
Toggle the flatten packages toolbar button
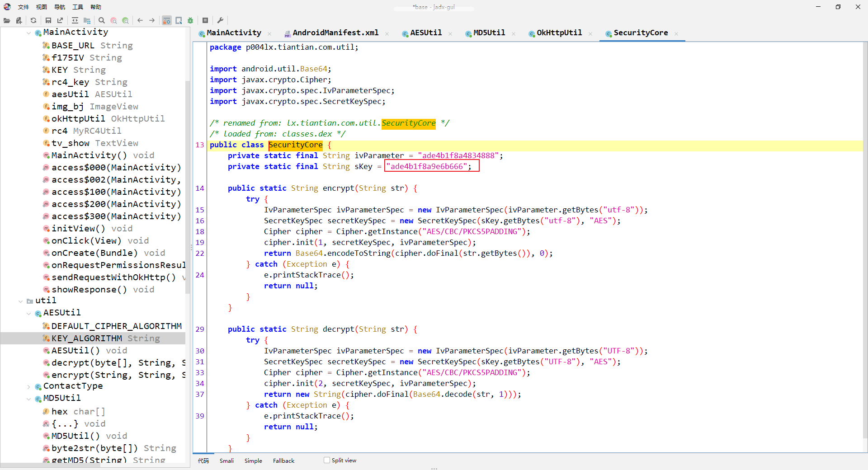pos(87,20)
